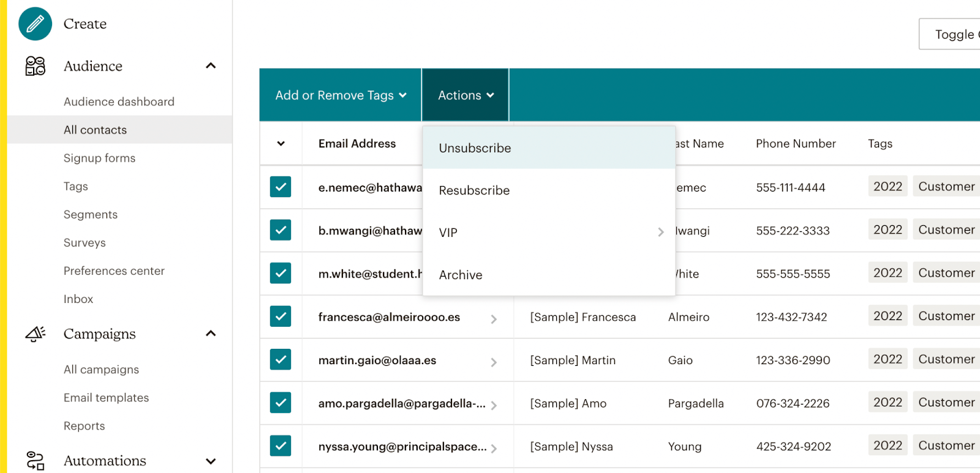Expand the VIP submenu arrow
Viewport: 980px width, 473px height.
coord(661,232)
